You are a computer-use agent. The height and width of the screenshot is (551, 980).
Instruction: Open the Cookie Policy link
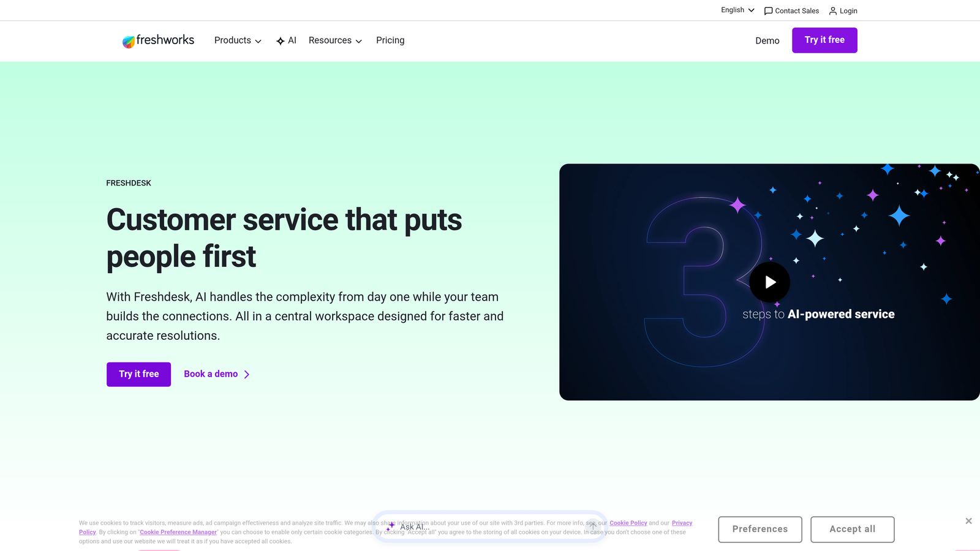pyautogui.click(x=628, y=523)
